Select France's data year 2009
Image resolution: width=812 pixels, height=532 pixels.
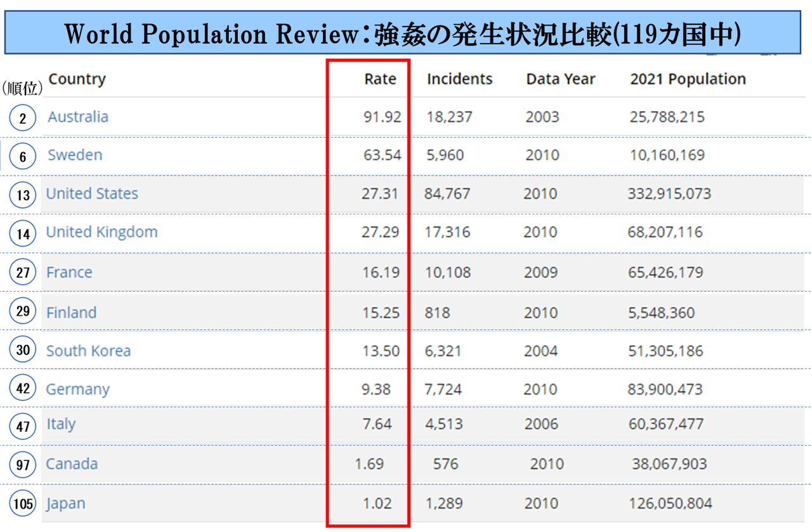click(541, 273)
